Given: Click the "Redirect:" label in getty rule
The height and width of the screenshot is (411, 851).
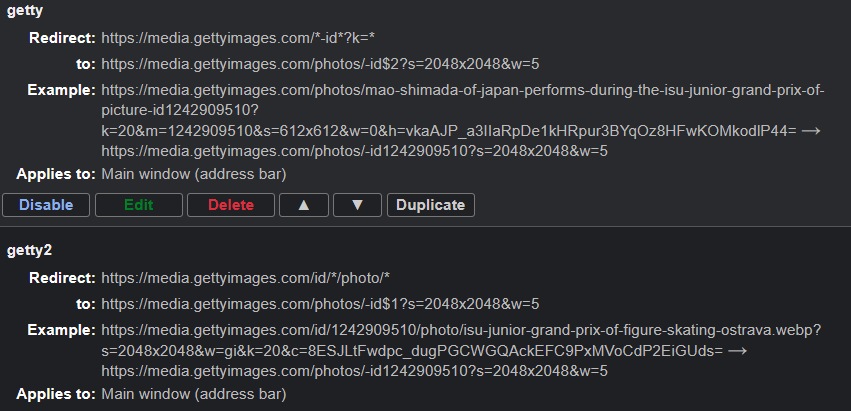Looking at the screenshot, I should 63,38.
